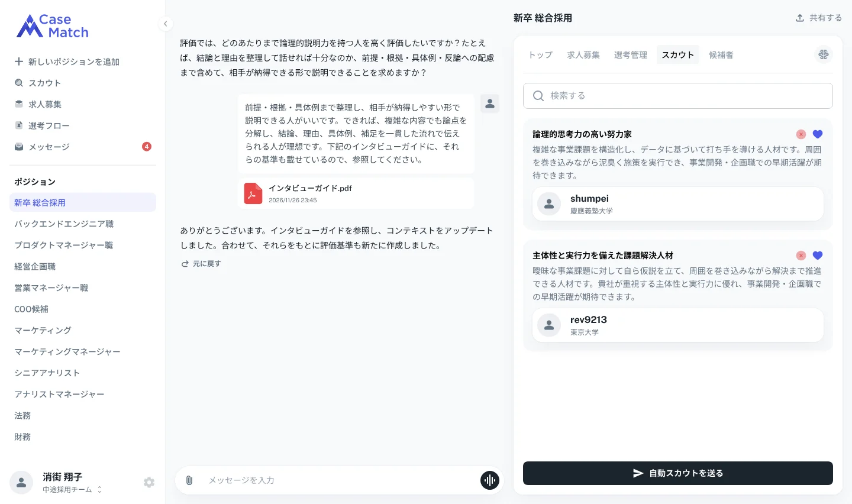The width and height of the screenshot is (852, 504).
Task: Dismiss the 論理的思考力の高い努力家 card with the red X
Action: 801,134
